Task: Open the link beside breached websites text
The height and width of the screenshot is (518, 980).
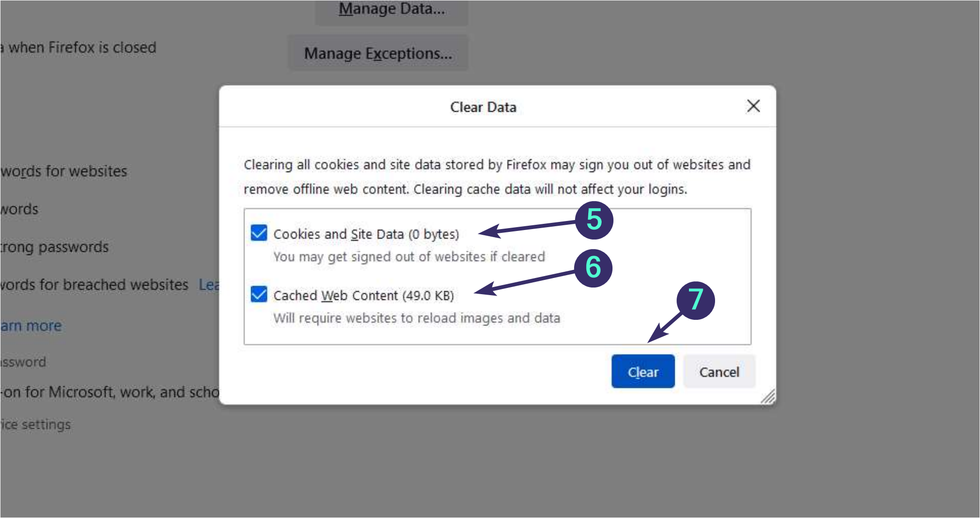Action: [x=209, y=285]
